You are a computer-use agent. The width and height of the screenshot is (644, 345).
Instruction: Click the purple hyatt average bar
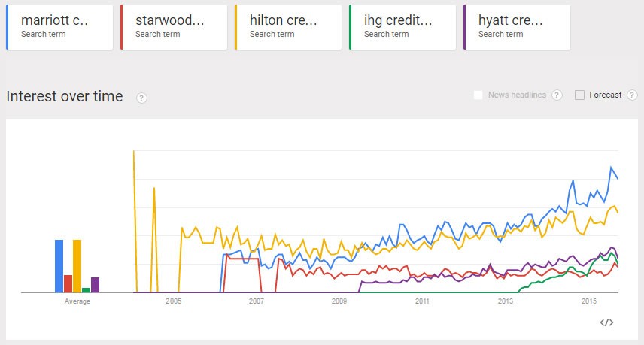[95, 284]
